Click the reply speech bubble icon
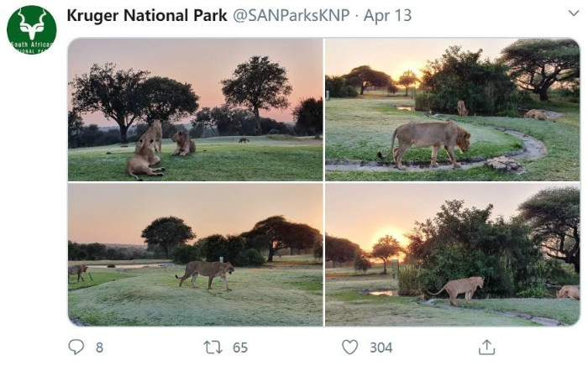588x366 pixels. (x=76, y=347)
